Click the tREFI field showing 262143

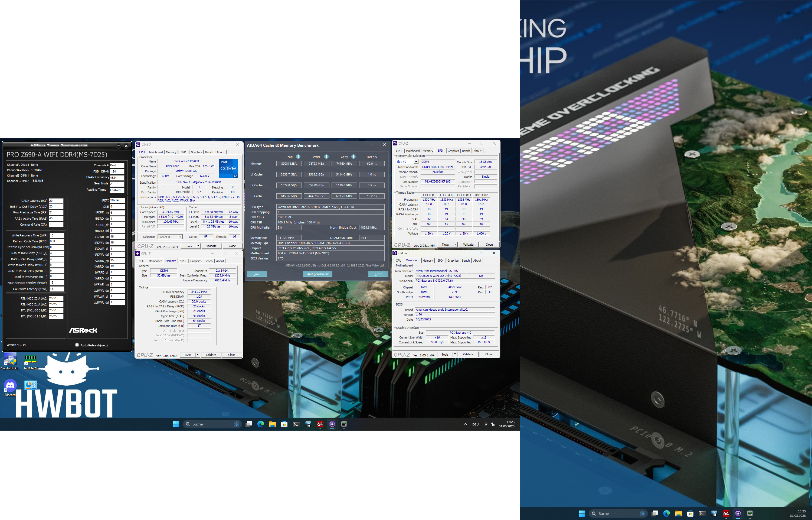[117, 200]
